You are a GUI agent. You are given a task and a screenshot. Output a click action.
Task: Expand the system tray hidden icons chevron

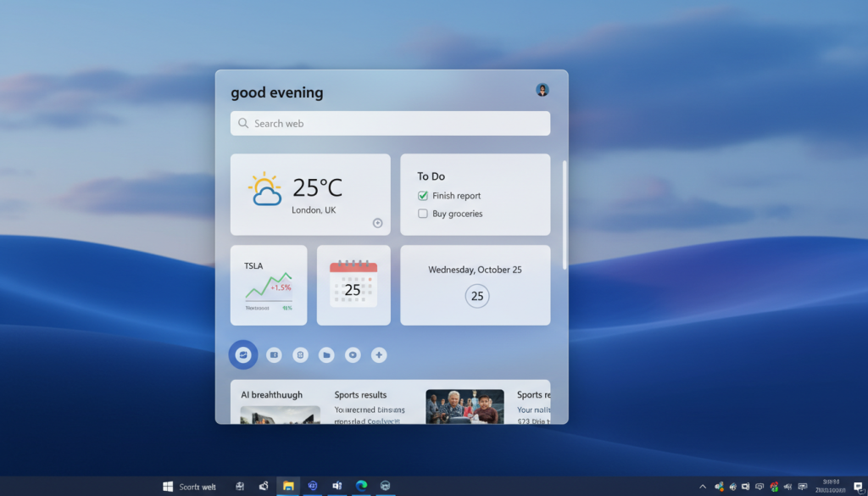702,487
